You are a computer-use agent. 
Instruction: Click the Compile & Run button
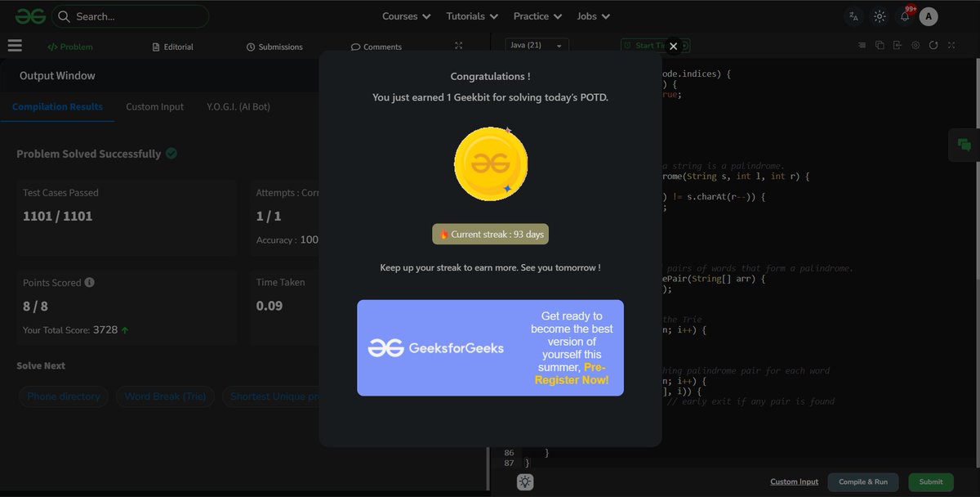863,482
